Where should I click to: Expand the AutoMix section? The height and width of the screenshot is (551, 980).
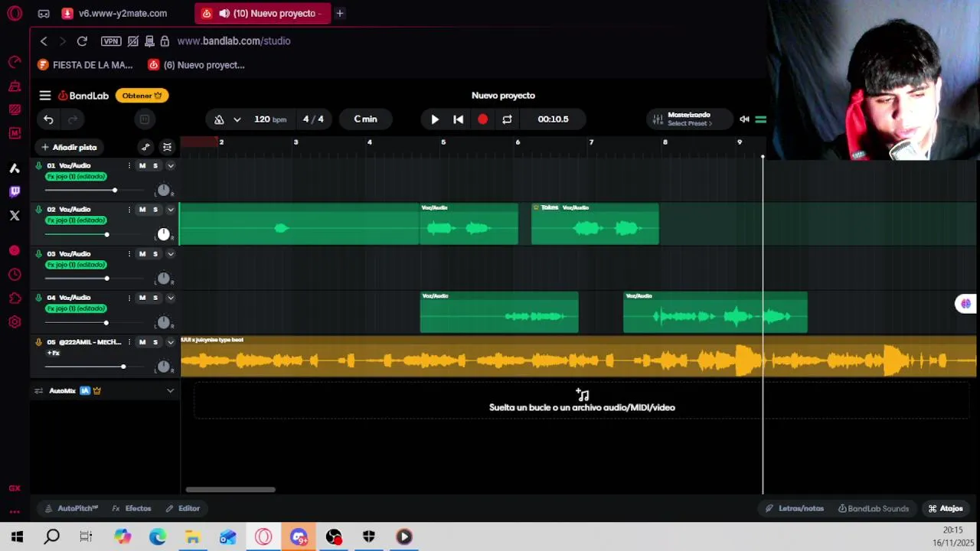click(x=170, y=390)
